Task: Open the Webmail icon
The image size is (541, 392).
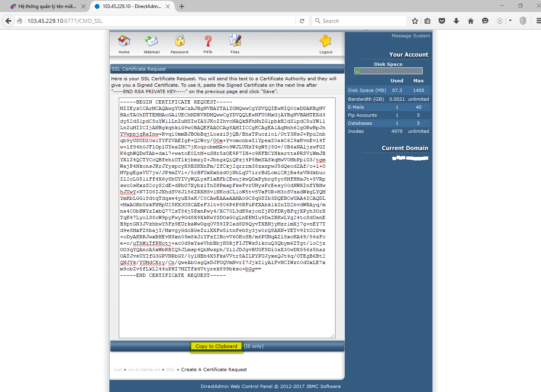Action: click(152, 41)
